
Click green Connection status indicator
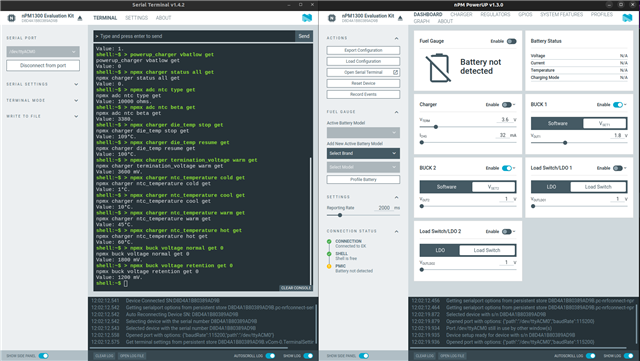pyautogui.click(x=329, y=241)
